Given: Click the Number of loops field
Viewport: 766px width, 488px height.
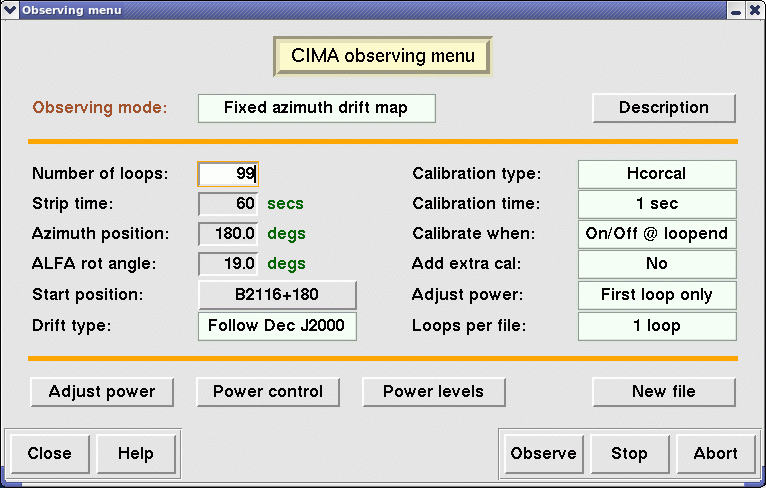Looking at the screenshot, I should 228,174.
